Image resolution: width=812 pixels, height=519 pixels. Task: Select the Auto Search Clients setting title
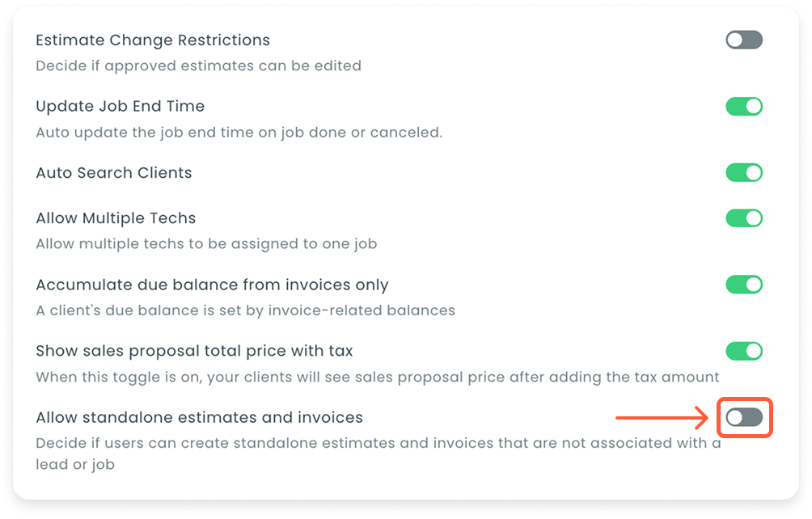tap(114, 172)
